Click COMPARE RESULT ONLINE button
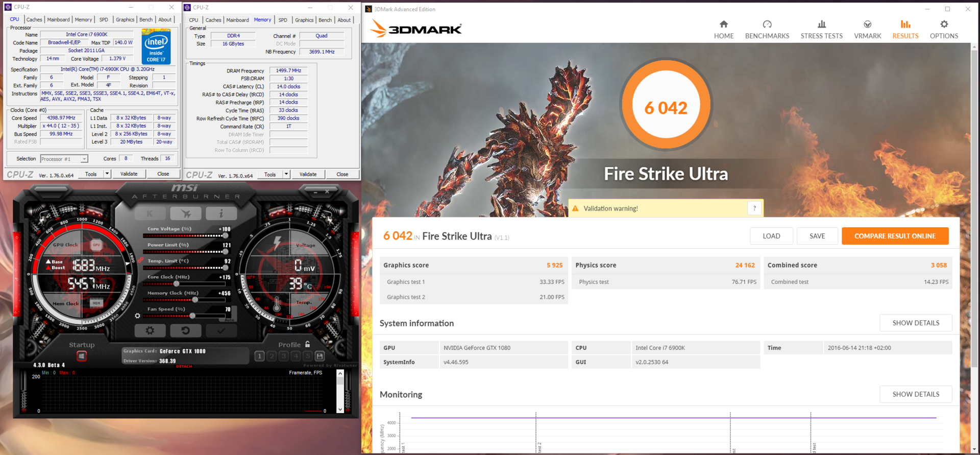The width and height of the screenshot is (980, 455). click(895, 236)
